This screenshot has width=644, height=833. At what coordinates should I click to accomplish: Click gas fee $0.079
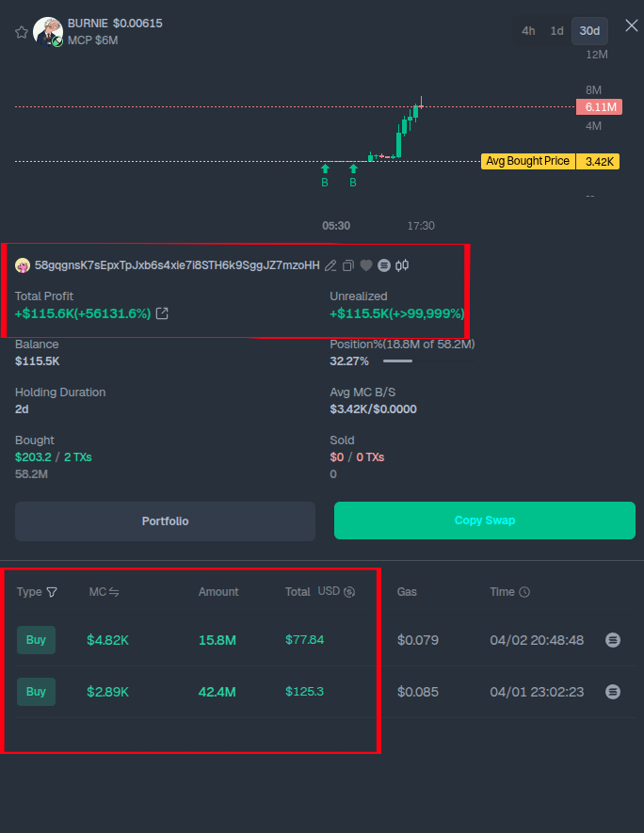click(x=418, y=640)
